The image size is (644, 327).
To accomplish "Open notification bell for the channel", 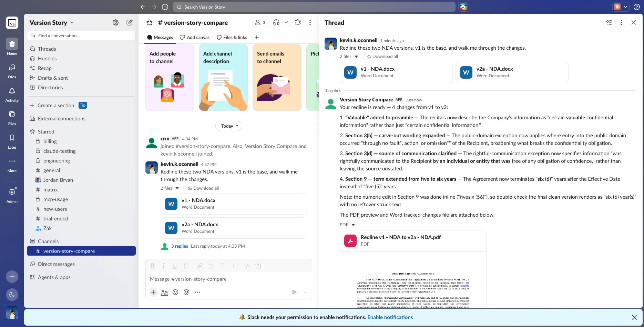I will [298, 22].
